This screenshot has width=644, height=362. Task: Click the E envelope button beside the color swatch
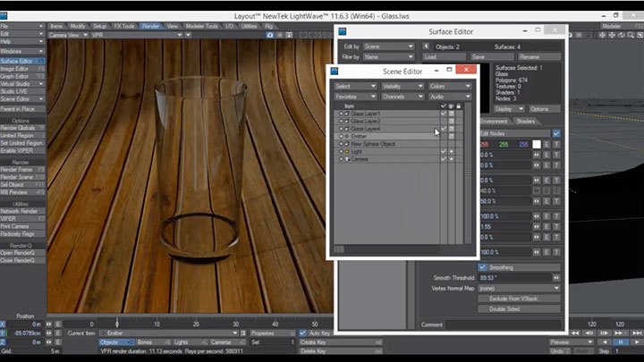click(x=547, y=145)
